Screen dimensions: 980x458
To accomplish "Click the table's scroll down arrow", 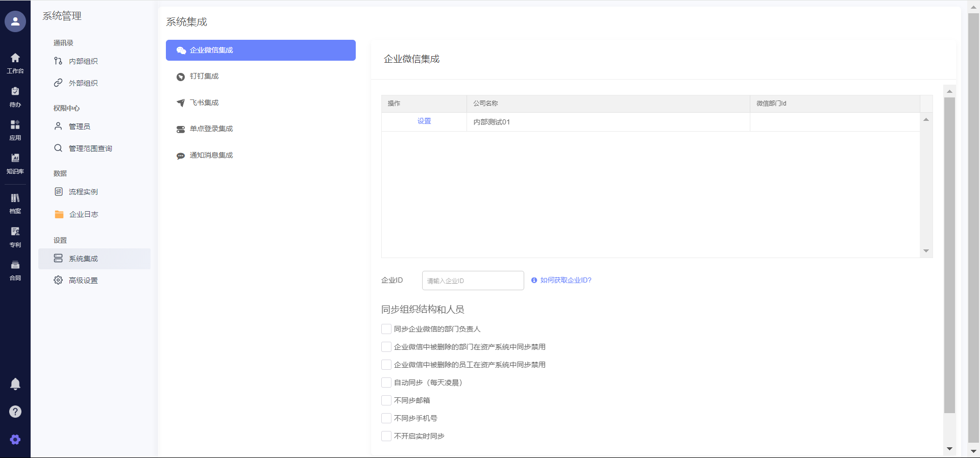I will [926, 251].
